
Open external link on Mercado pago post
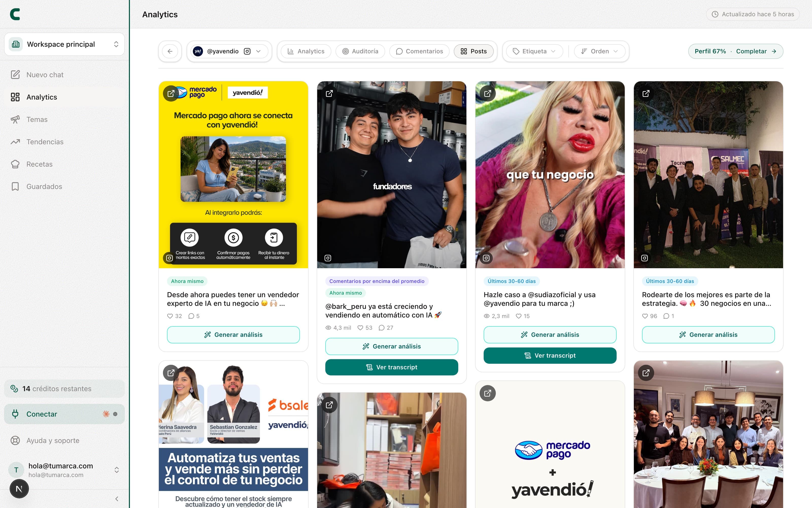[x=171, y=93]
